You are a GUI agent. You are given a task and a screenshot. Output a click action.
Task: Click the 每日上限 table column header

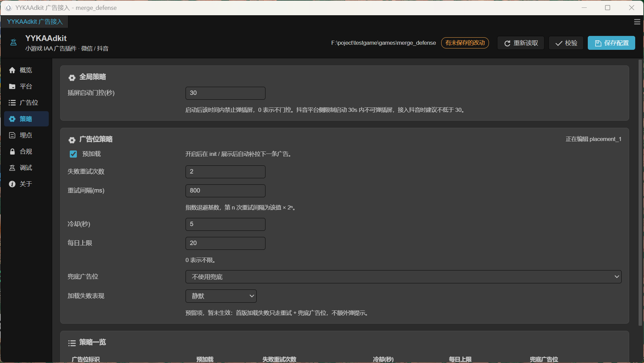[x=460, y=359]
